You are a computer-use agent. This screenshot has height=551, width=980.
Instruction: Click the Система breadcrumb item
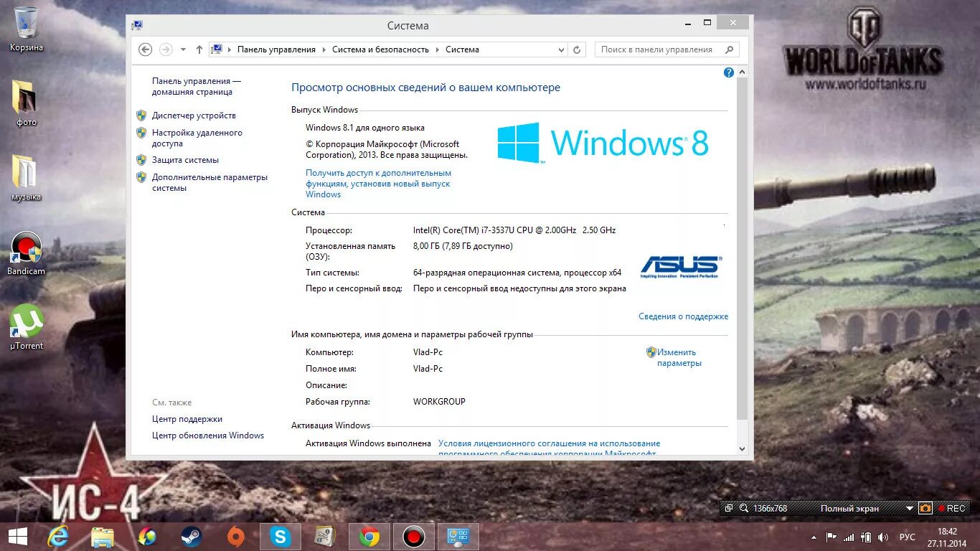(x=462, y=50)
